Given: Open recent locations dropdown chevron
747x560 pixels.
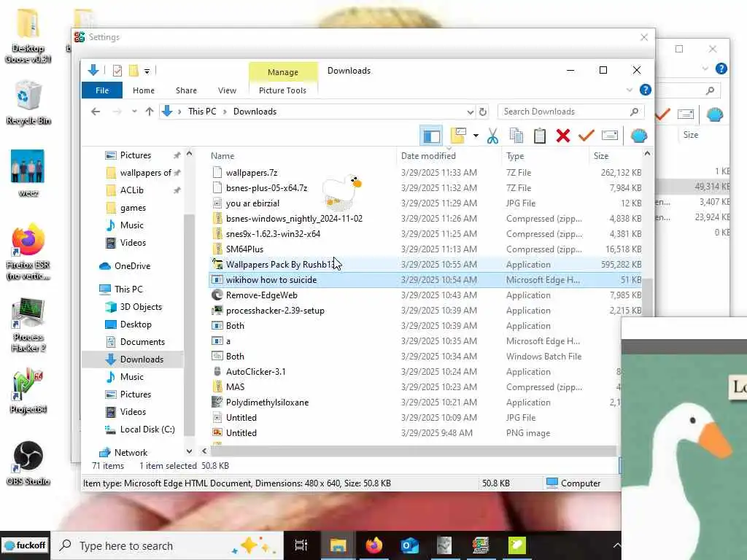Looking at the screenshot, I should 134,112.
